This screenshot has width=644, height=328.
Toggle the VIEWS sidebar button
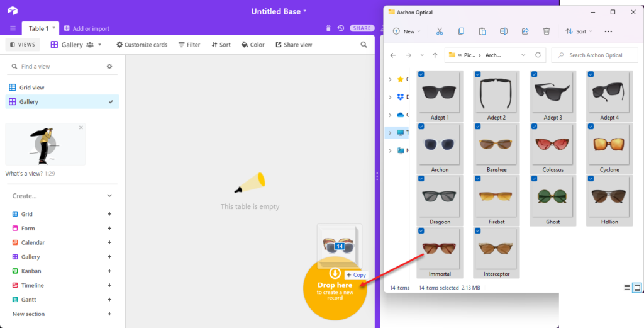click(23, 45)
